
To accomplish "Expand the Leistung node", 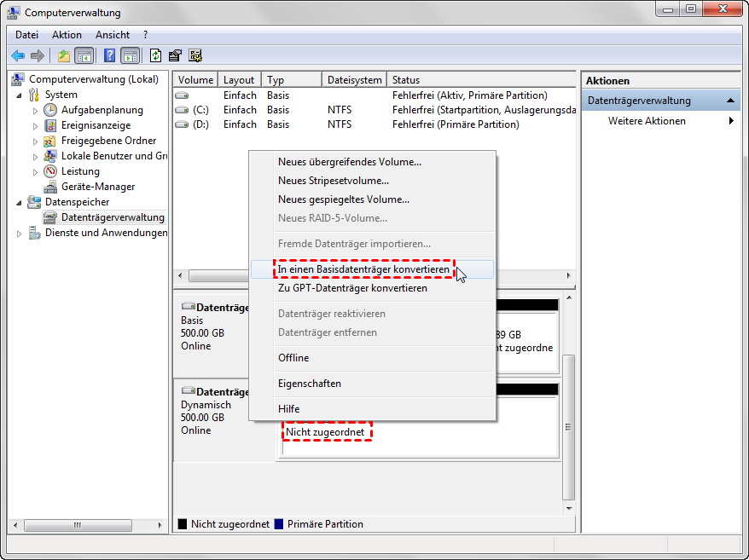I will (35, 172).
